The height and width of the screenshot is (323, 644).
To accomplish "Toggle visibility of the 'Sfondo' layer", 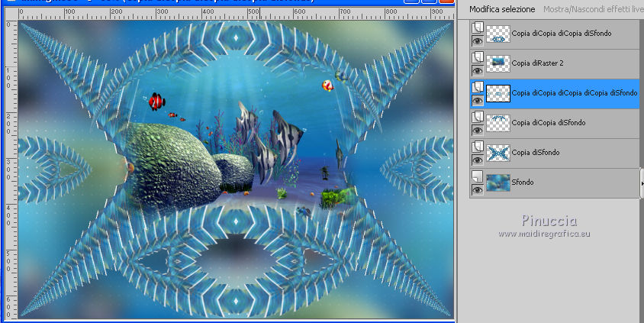I will 477,190.
